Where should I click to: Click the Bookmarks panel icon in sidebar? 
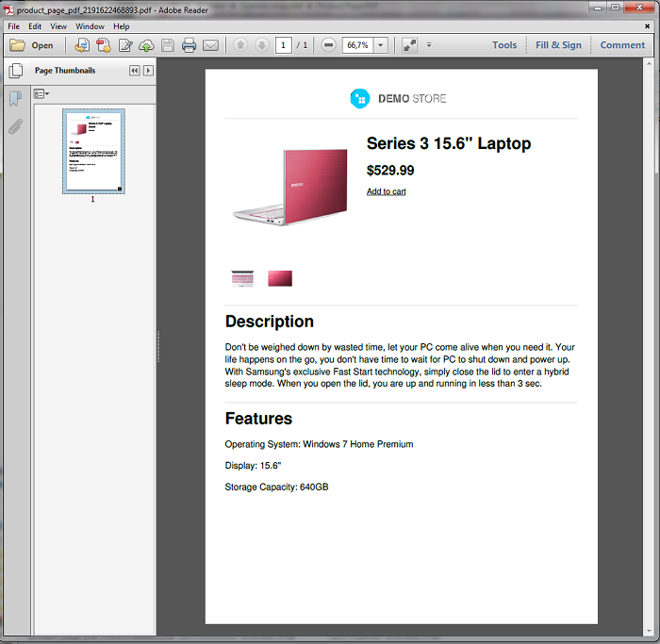[16, 98]
